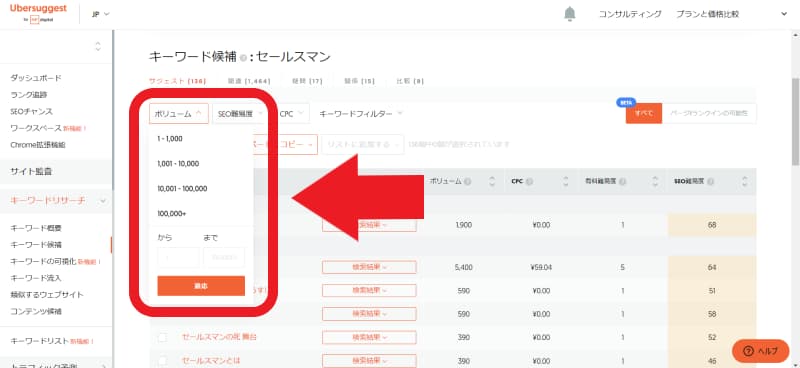Collapse the キーワードリサーチ sidebar section

[x=103, y=201]
